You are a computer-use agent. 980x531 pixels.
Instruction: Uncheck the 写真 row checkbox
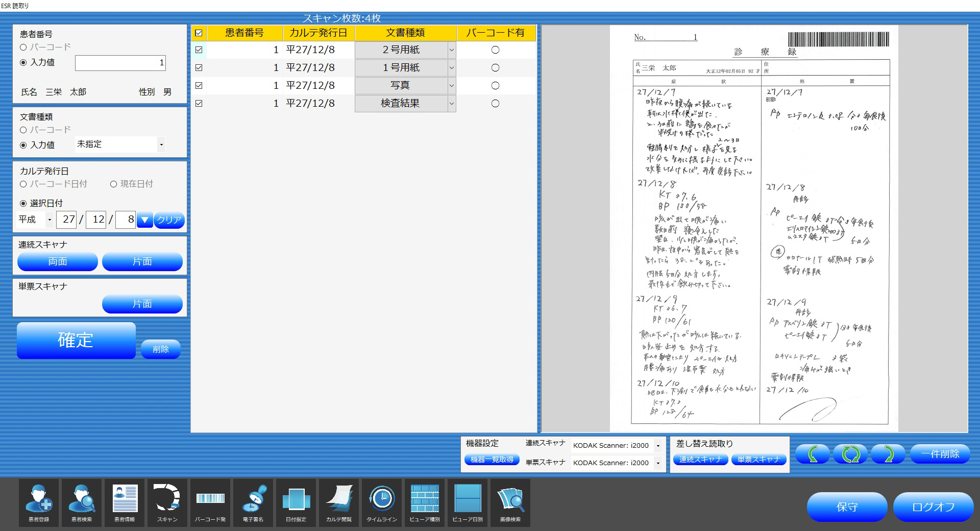click(x=199, y=85)
